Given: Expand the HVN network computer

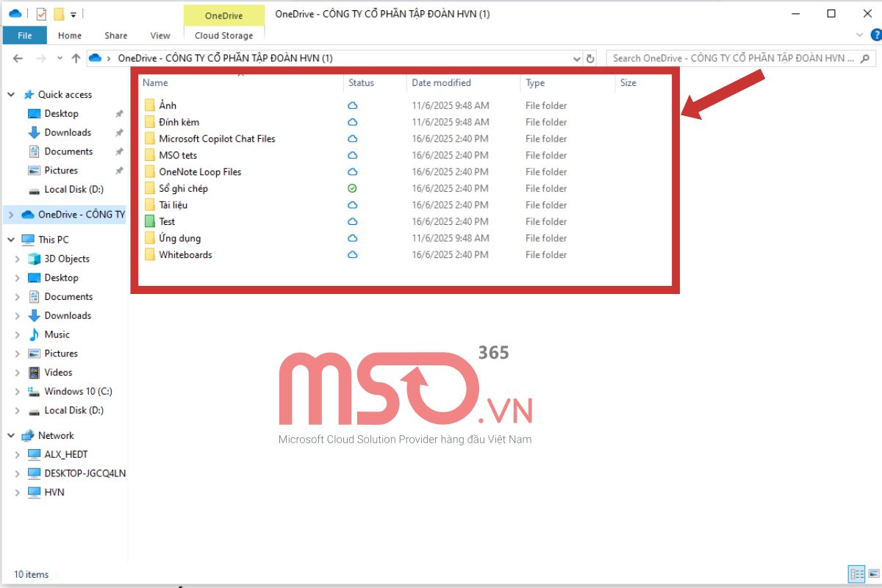Looking at the screenshot, I should coord(18,492).
